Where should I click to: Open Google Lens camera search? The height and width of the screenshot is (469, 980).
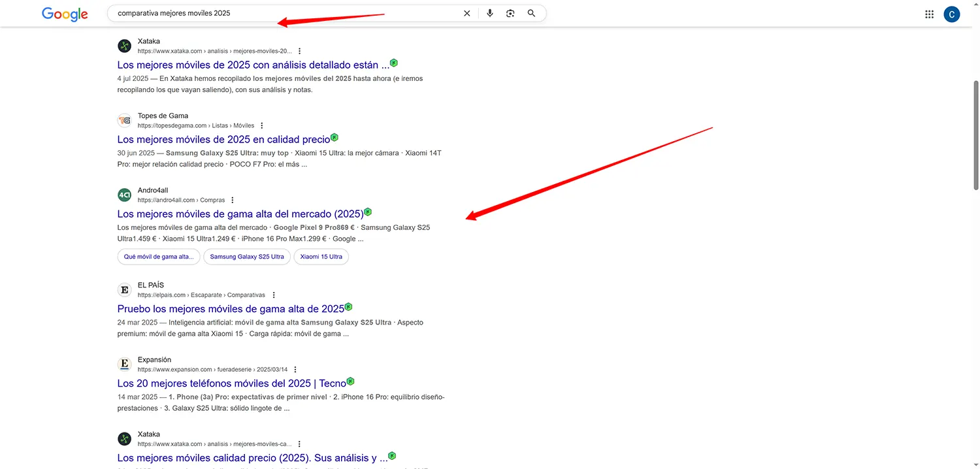510,12
